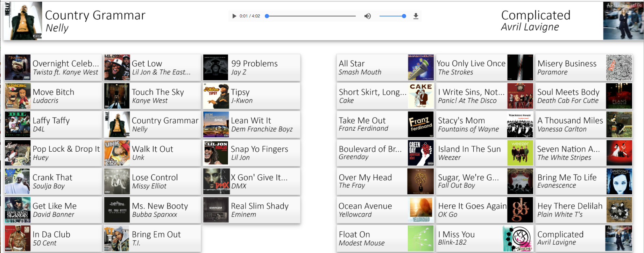Adjust the volume slider

392,16
